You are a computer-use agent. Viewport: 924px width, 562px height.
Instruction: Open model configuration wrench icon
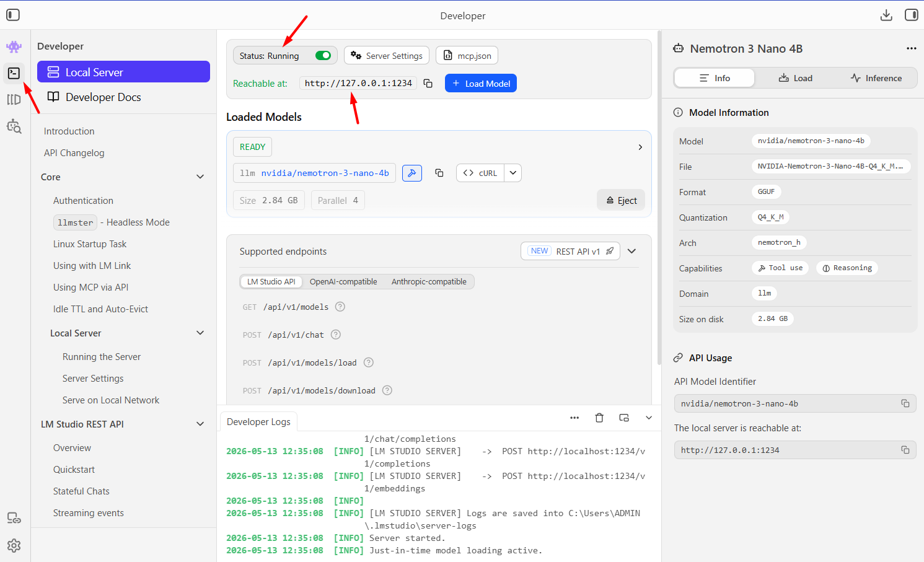coord(412,173)
